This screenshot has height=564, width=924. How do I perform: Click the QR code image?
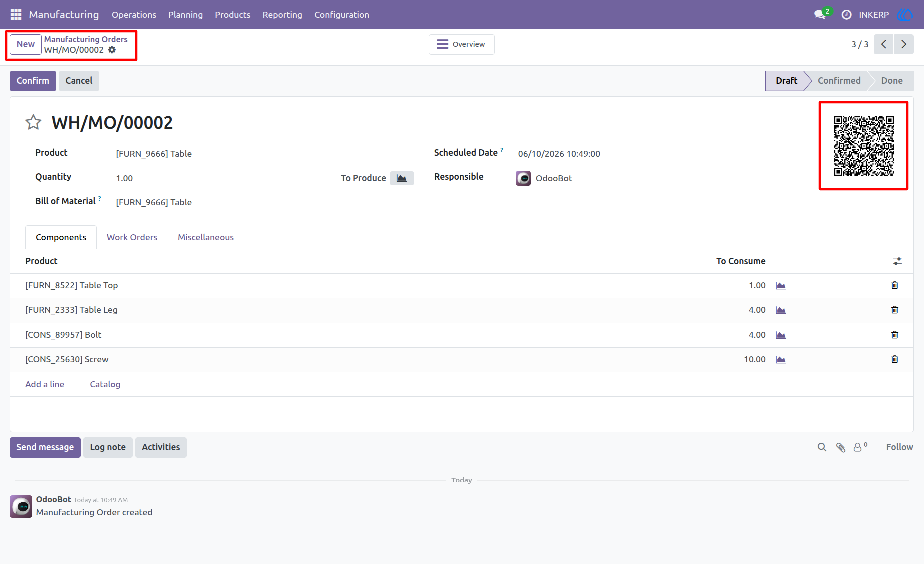[864, 146]
